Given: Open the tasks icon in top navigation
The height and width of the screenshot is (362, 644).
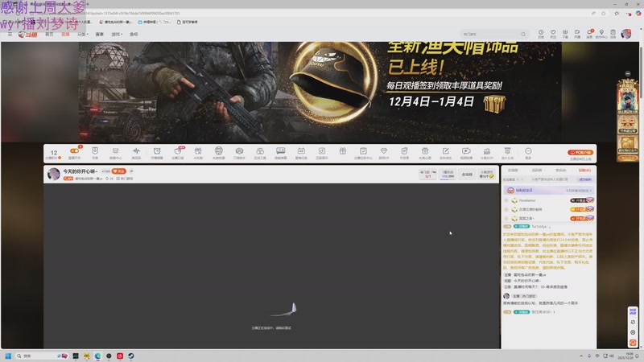Looking at the screenshot, I should point(613,32).
